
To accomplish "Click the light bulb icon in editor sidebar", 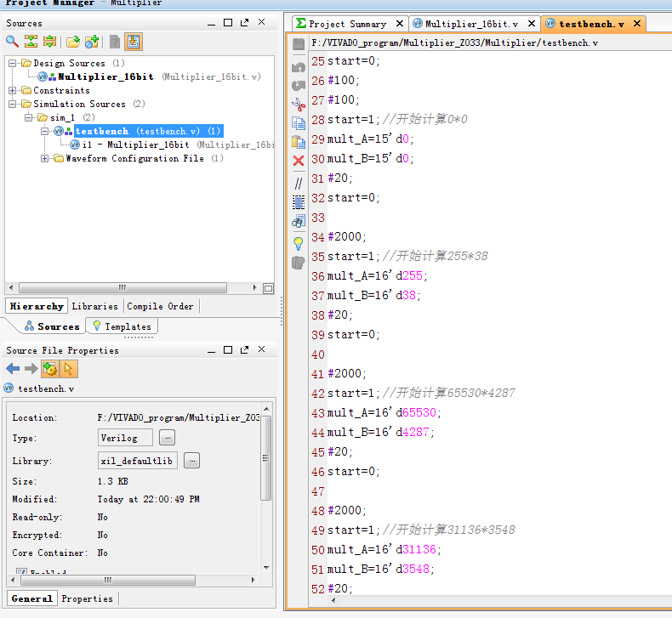I will click(x=299, y=243).
